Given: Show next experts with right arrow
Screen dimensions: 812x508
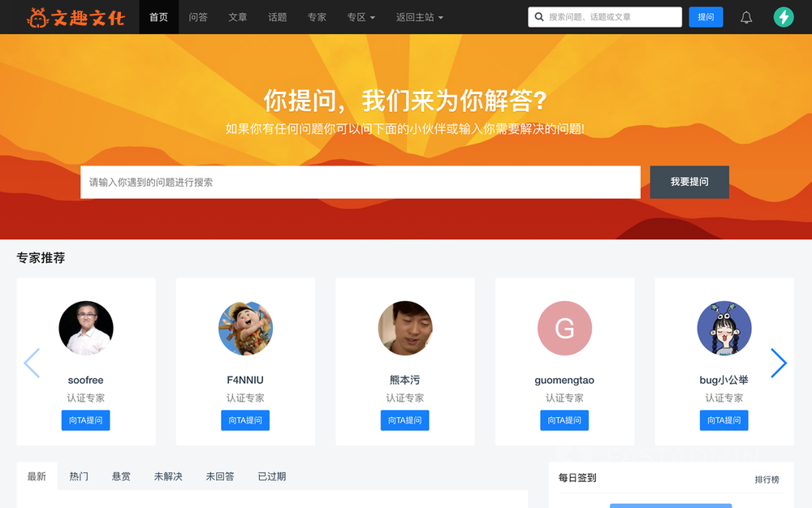Looking at the screenshot, I should (779, 363).
